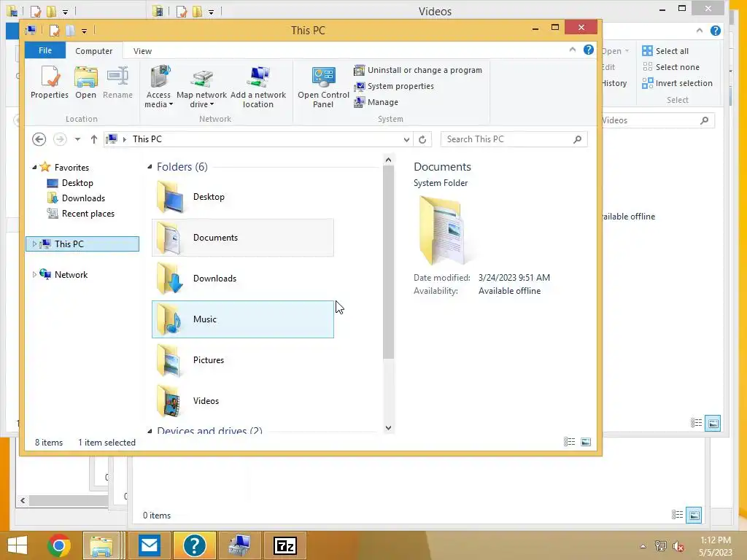
Task: Click Add a network location icon
Action: coord(258,87)
